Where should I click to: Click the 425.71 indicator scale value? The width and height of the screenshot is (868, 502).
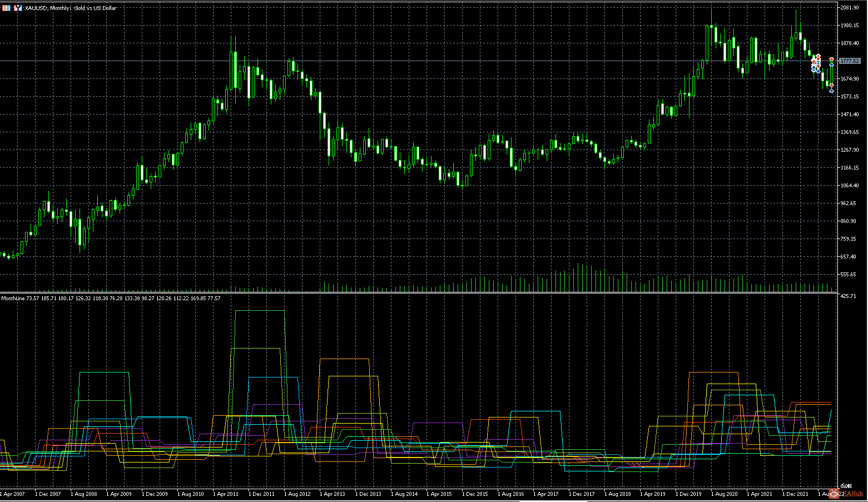849,296
